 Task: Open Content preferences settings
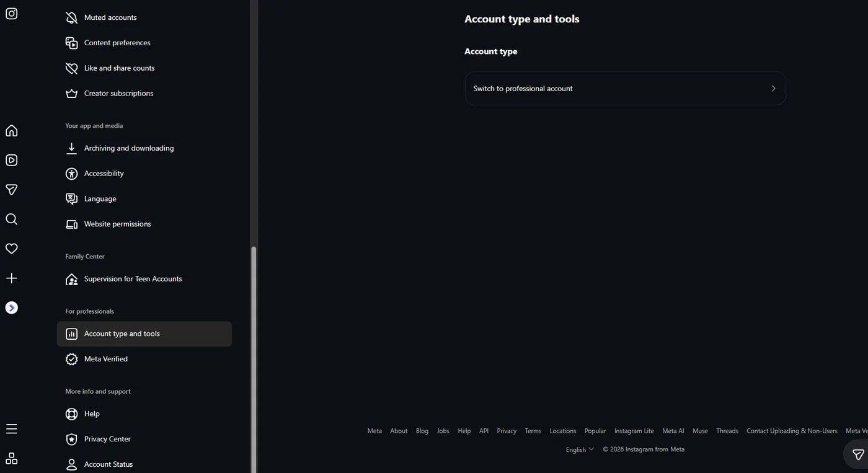[x=144, y=43]
